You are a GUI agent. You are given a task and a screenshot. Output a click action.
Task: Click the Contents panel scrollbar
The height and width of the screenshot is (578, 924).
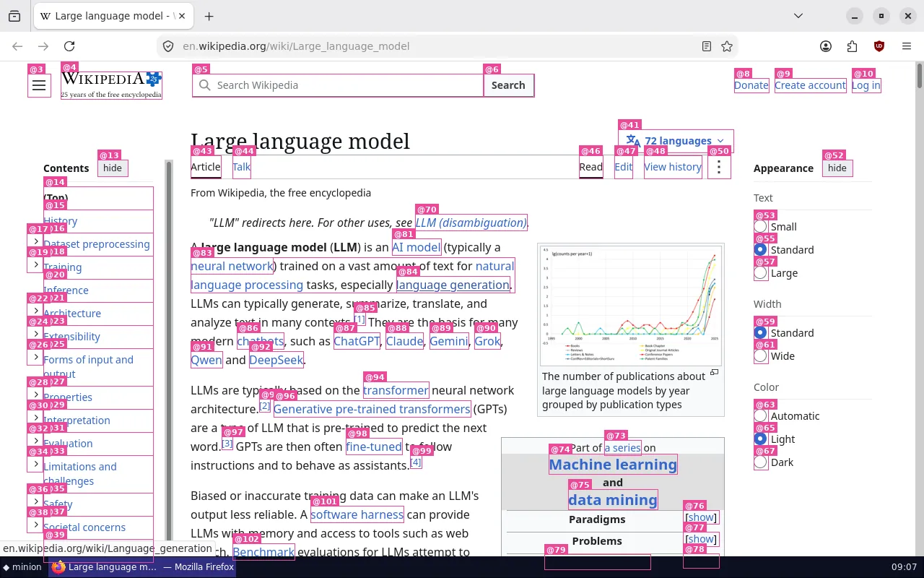[x=170, y=358]
